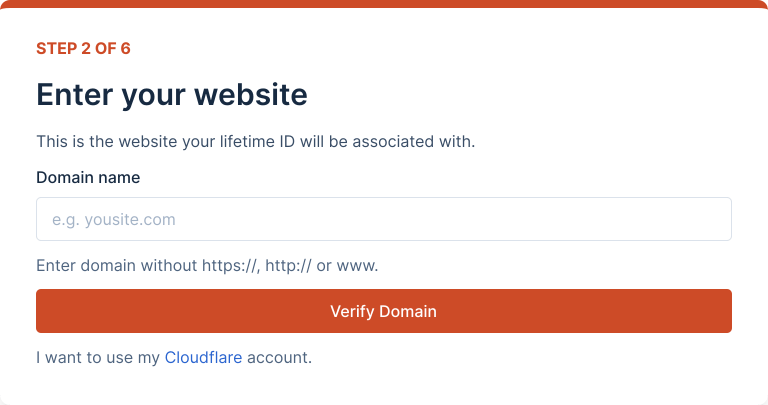Screen dimensions: 768x405
Task: Click the "Domain name" field label
Action: (88, 178)
